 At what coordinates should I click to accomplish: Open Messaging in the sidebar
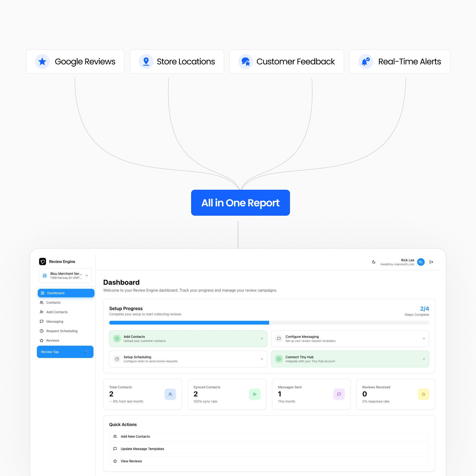[x=66, y=322]
